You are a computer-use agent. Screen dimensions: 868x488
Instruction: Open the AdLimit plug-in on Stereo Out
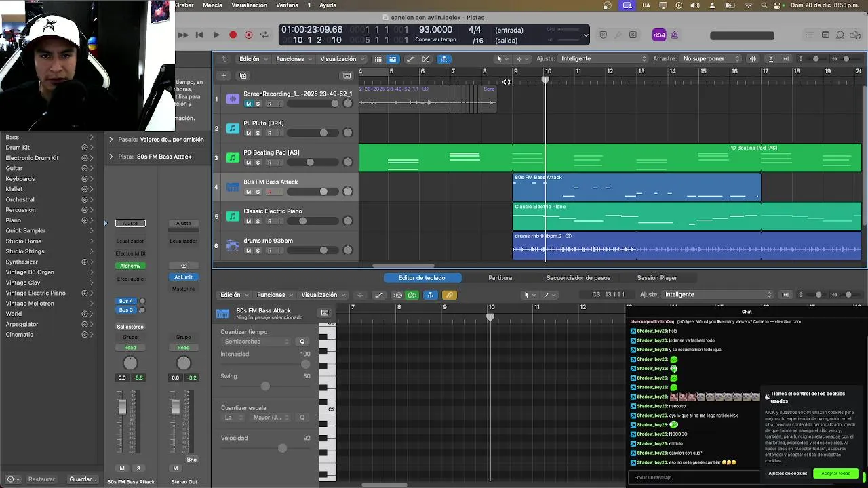[x=183, y=277]
